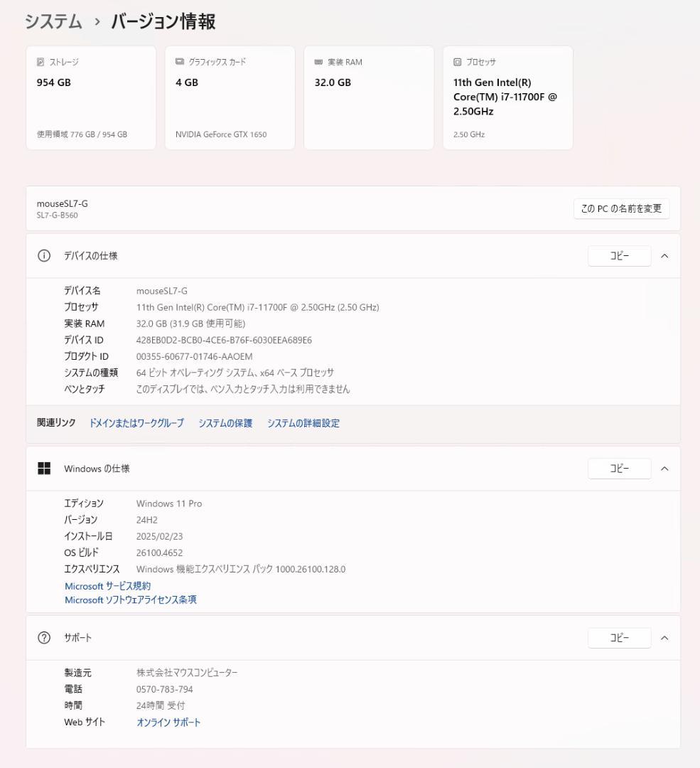The image size is (700, 768).
Task: Click the question mark icon beside サポート
Action: [x=45, y=638]
